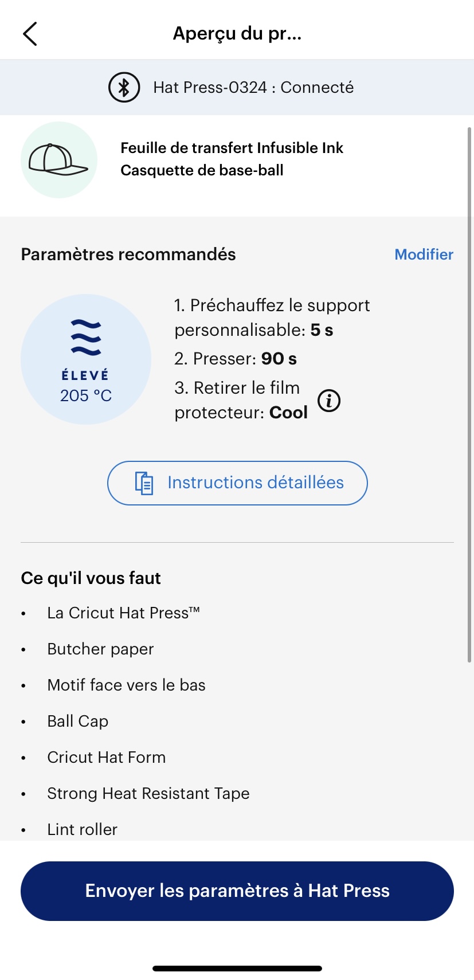Screen dimensions: 474x980
Task: Tap the Lint roller list item
Action: click(82, 829)
